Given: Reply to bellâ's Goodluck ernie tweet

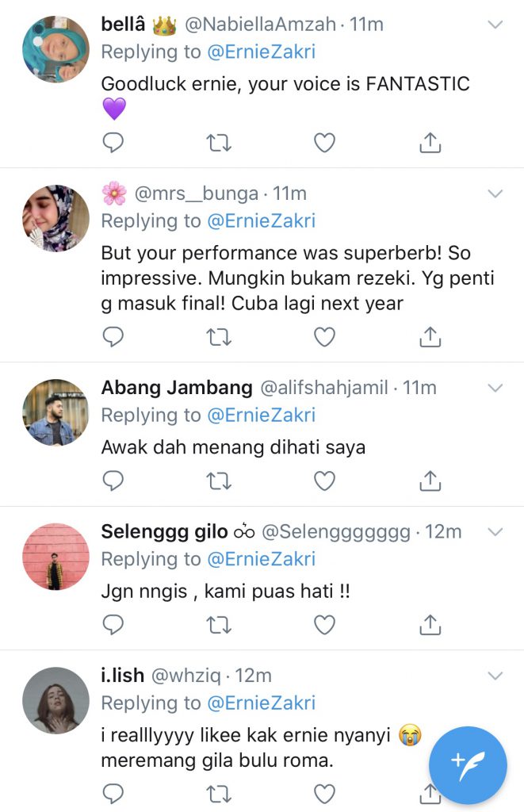Looking at the screenshot, I should click(113, 143).
